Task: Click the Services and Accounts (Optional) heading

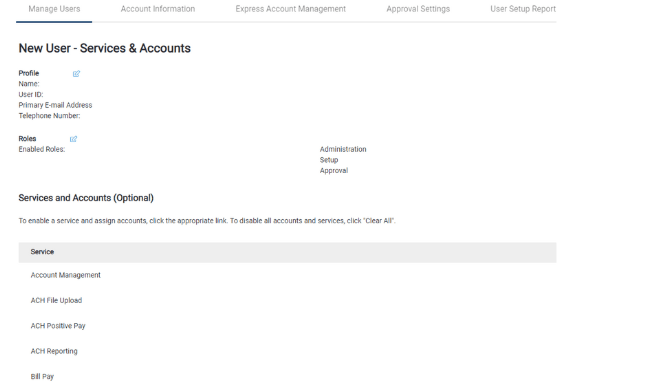Action: pyautogui.click(x=86, y=198)
